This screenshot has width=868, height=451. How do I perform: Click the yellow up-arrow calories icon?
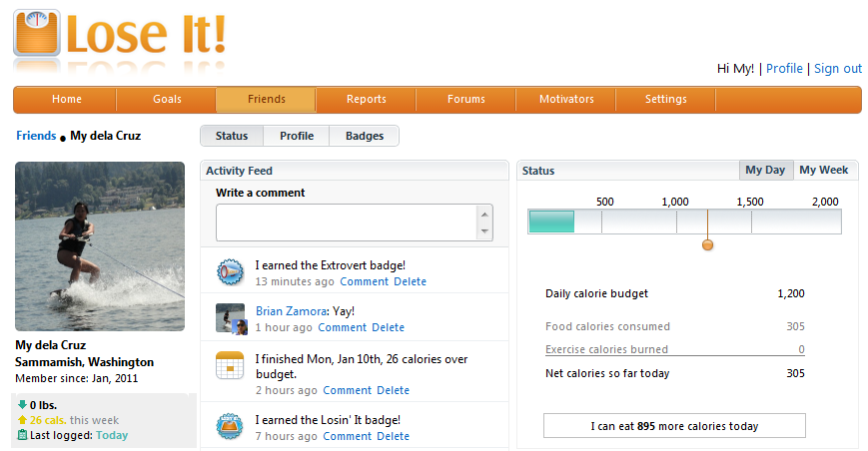(22, 419)
